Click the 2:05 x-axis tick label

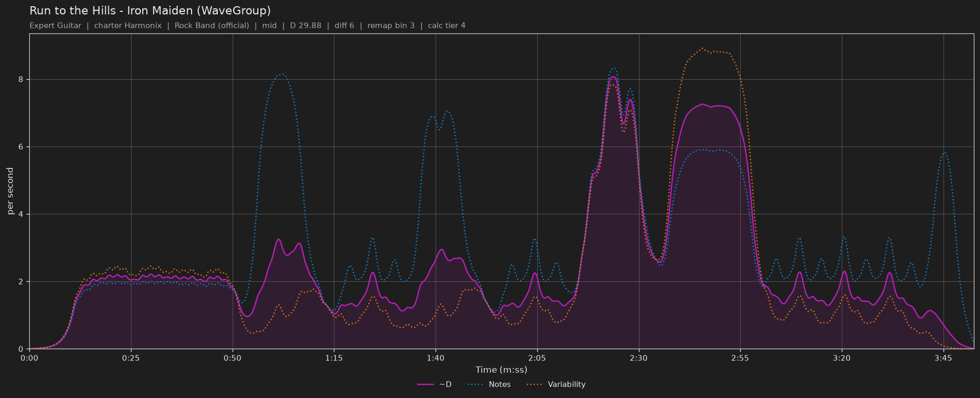click(537, 358)
